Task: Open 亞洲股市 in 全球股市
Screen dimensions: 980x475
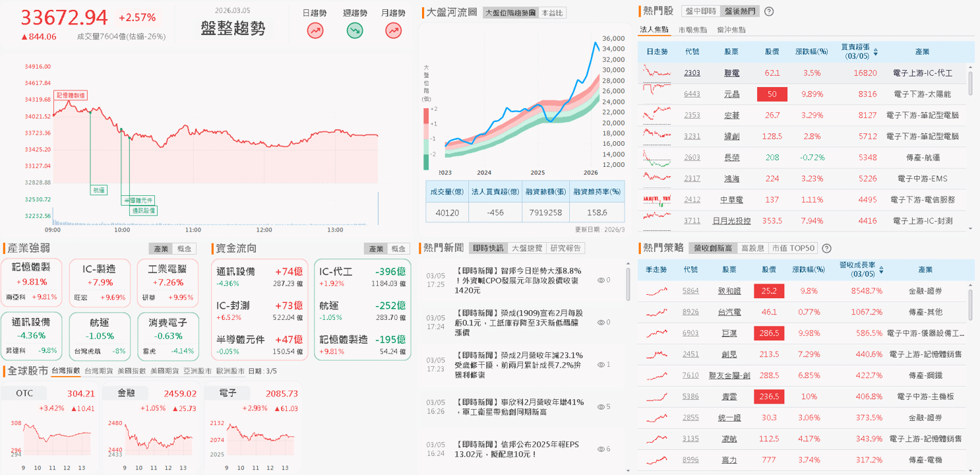Action: tap(197, 371)
